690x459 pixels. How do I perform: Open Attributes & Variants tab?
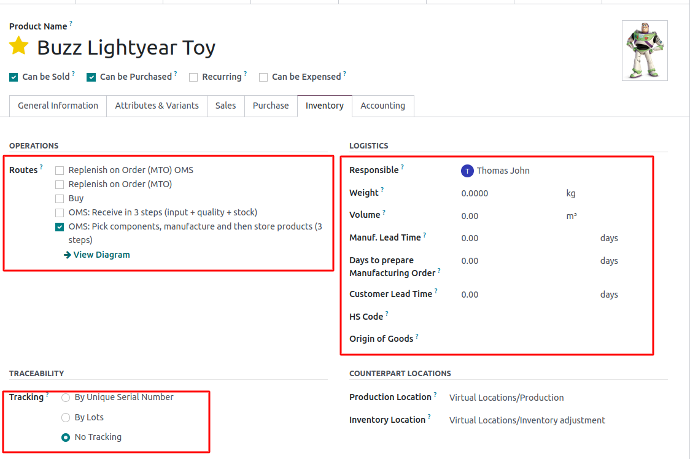(157, 106)
